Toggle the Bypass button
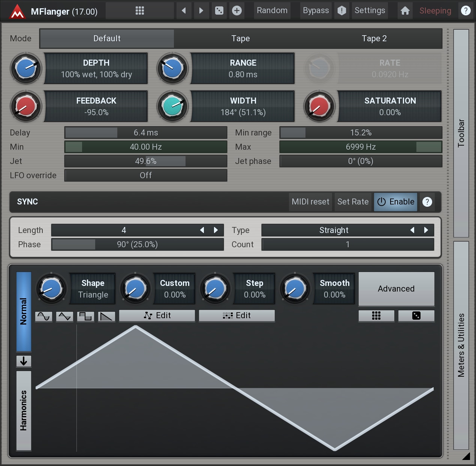This screenshot has height=466, width=476. coord(316,11)
